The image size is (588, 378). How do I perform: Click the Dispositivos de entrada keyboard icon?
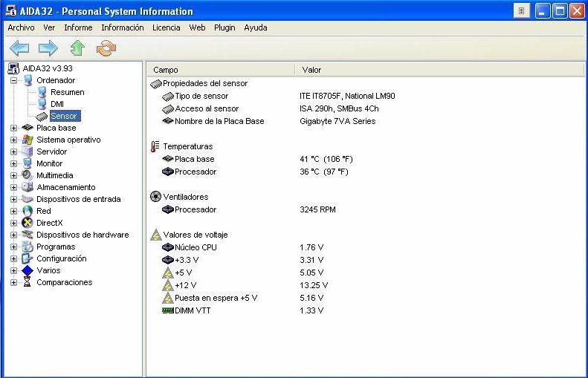pos(28,199)
